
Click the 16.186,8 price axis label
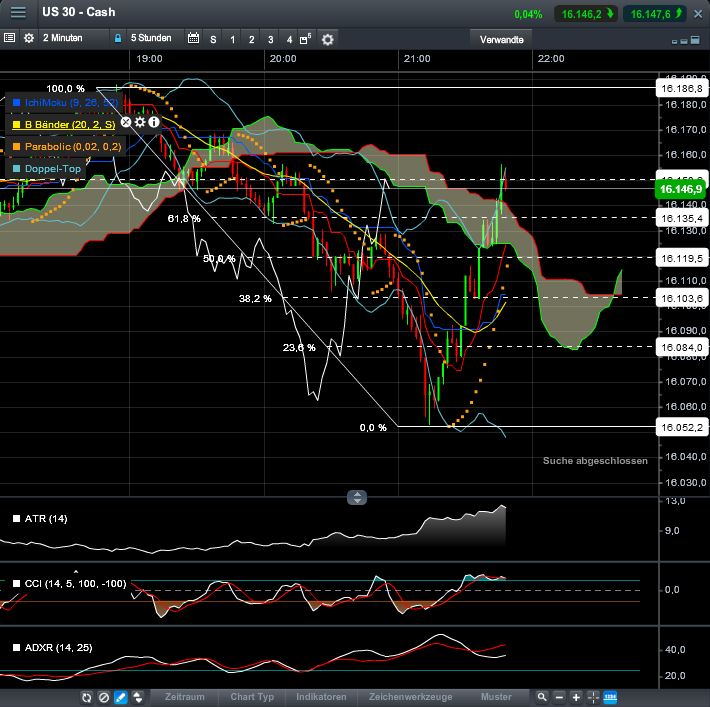[x=681, y=88]
